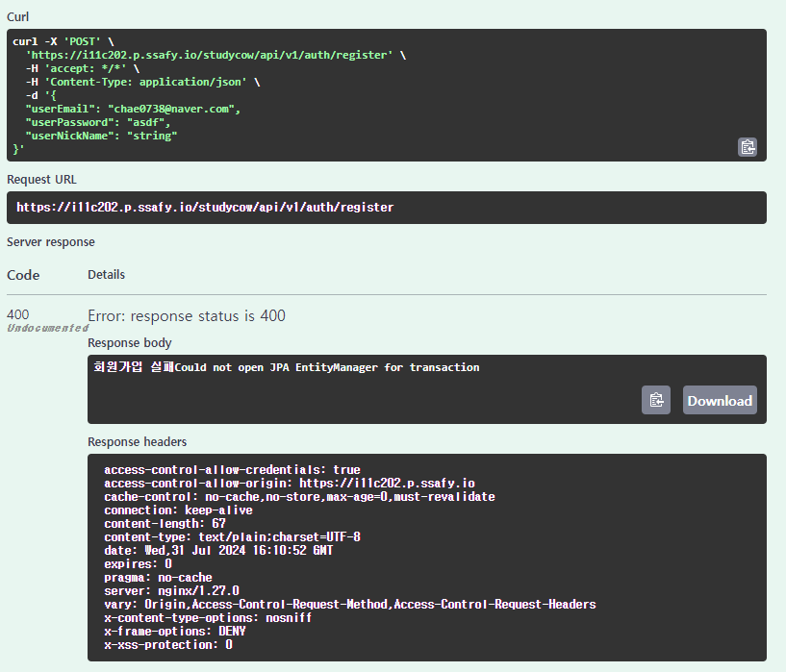Select the Request URL text

205,208
